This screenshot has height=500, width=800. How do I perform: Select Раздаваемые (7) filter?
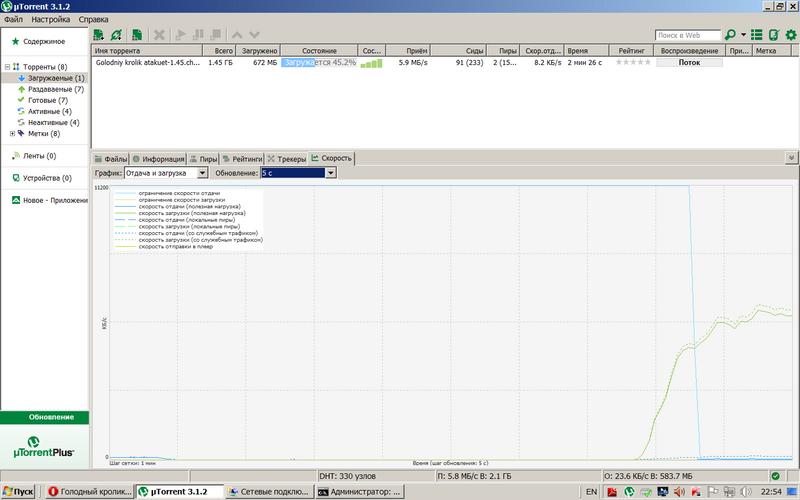pos(56,89)
